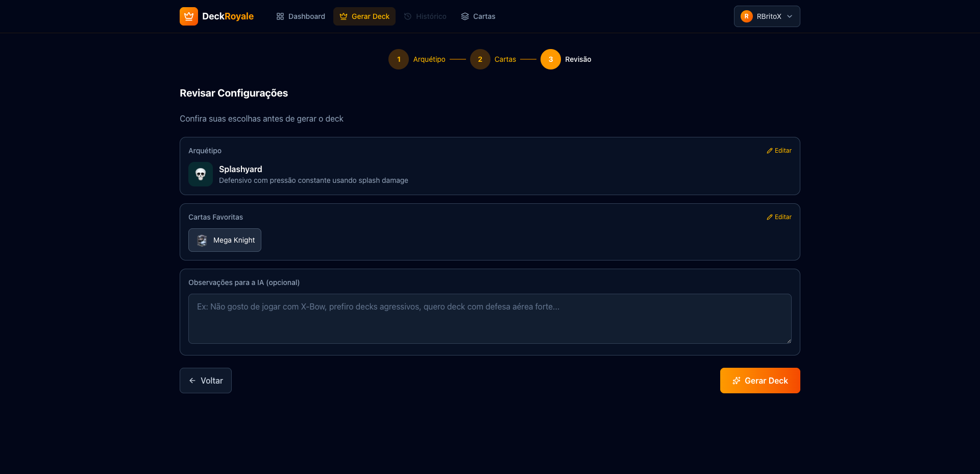
Task: Open the Dashboard menu item
Action: [301, 16]
